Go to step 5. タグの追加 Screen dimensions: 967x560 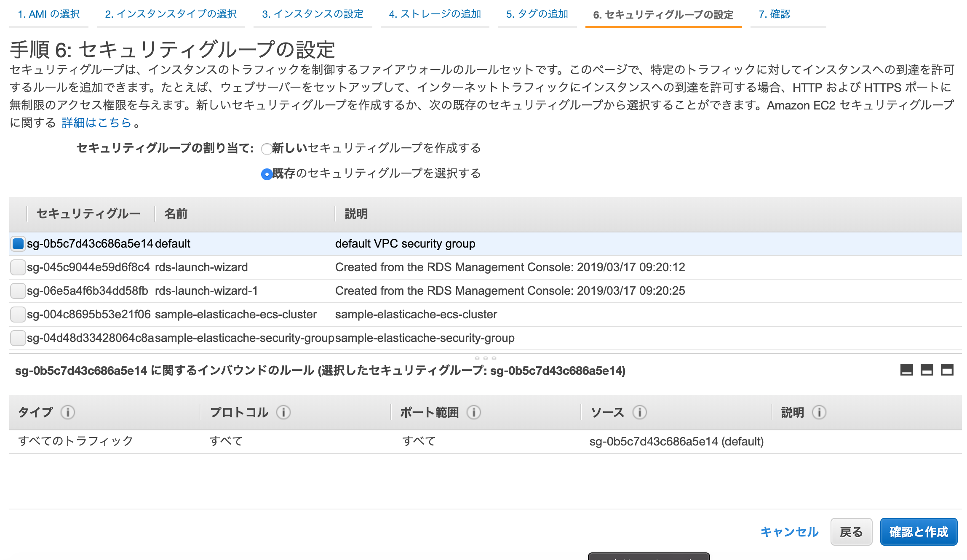click(x=537, y=14)
